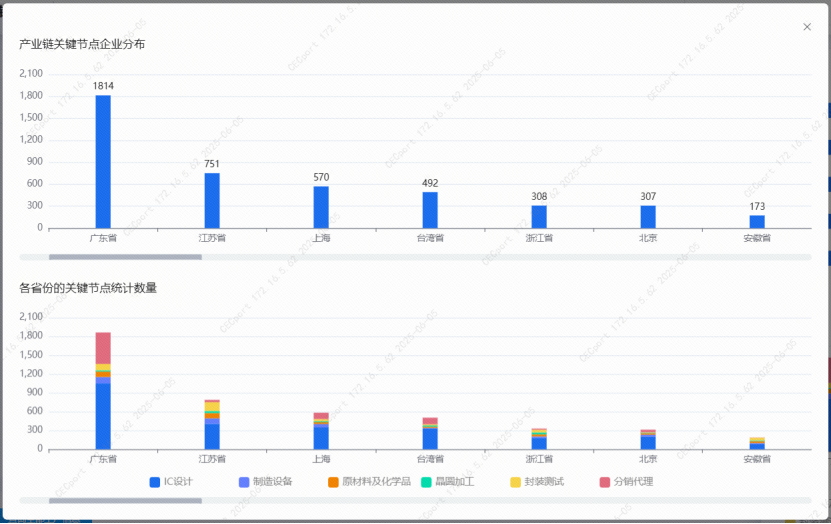Toggle the 分销代理 legend series

point(626,482)
